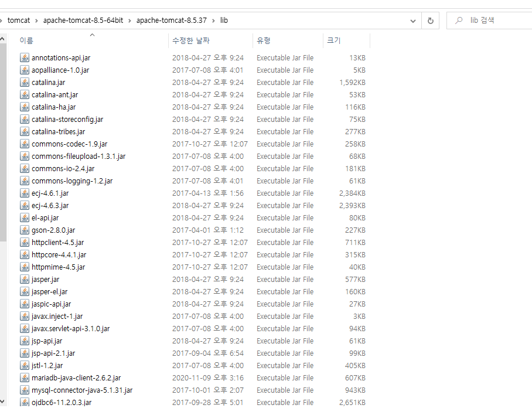The image size is (532, 415).
Task: Click the jar icon of annotations-api.jar
Action: (25, 57)
